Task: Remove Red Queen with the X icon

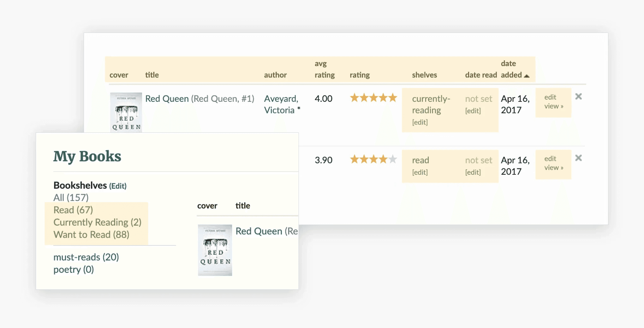Action: click(x=578, y=96)
